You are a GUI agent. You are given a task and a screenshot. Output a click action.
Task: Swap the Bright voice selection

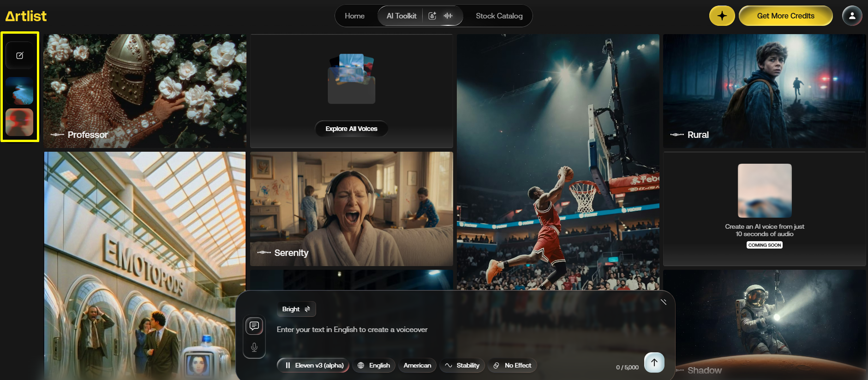[296, 309]
